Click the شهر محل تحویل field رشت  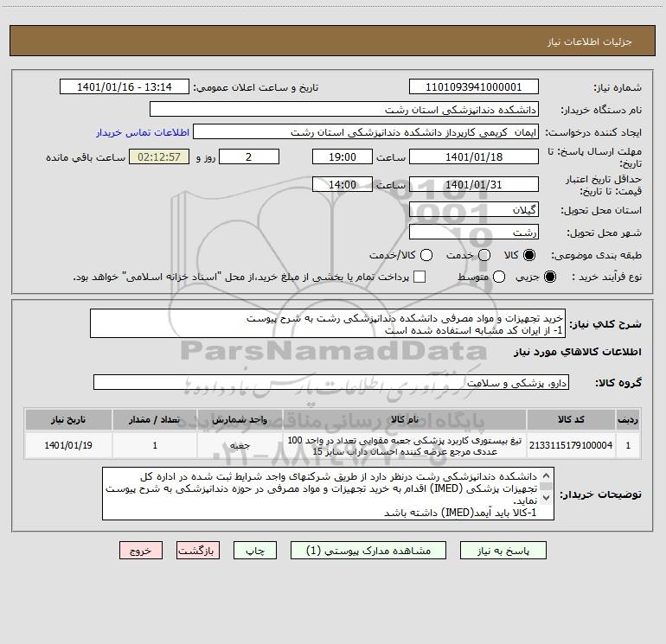tap(474, 232)
